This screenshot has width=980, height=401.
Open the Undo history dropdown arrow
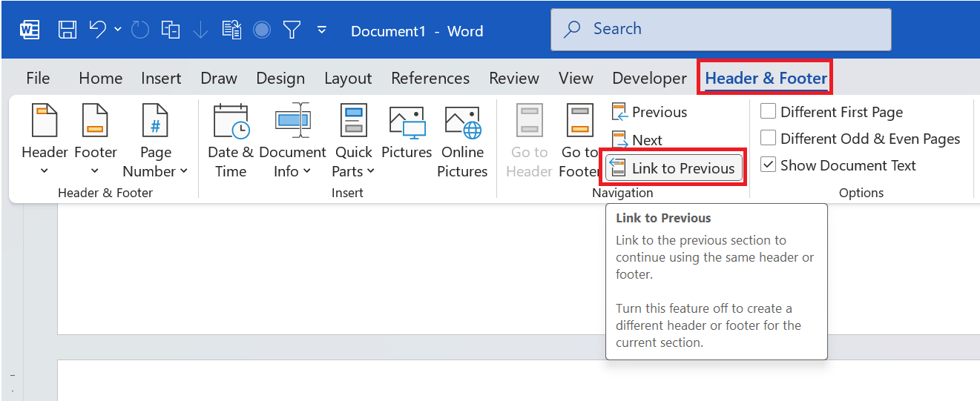[x=119, y=30]
